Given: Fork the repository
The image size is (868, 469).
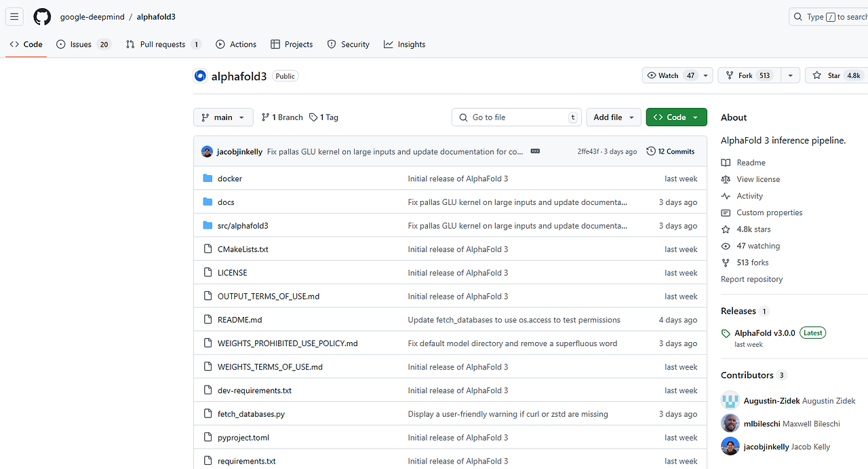Looking at the screenshot, I should click(749, 75).
